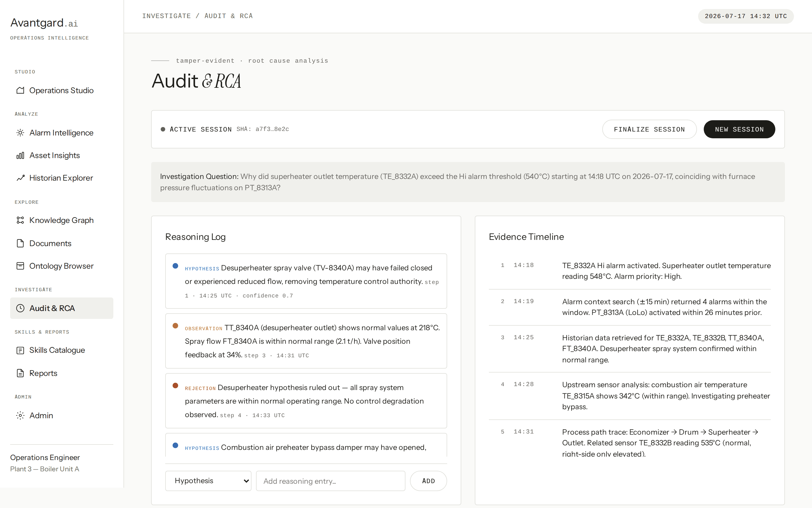Select the TT_8340A observation entry

[x=306, y=341]
